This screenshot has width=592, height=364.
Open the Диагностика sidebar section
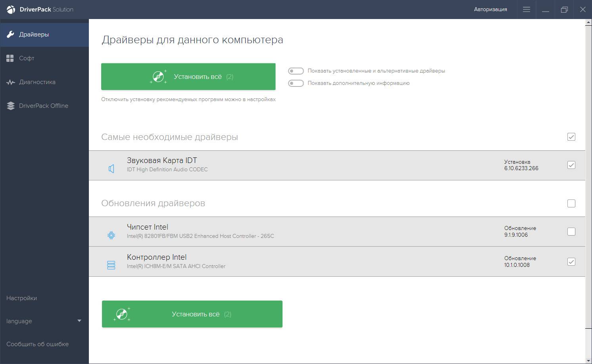[44, 82]
